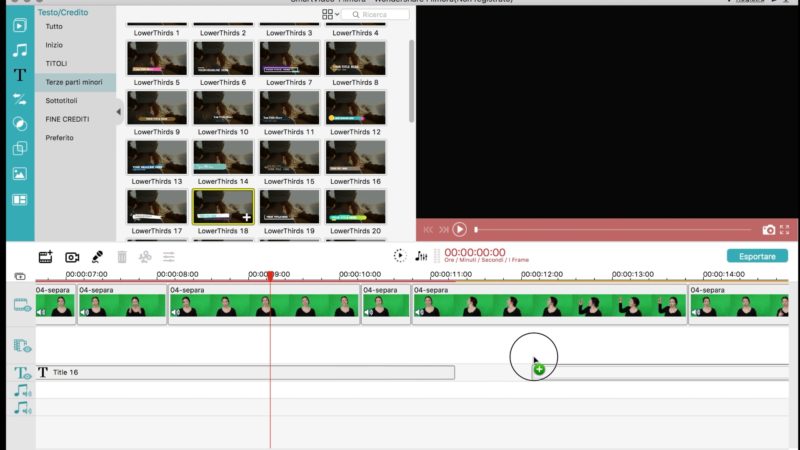This screenshot has width=800, height=450.
Task: Open the thumbnail grid view dropdown
Action: pyautogui.click(x=329, y=15)
